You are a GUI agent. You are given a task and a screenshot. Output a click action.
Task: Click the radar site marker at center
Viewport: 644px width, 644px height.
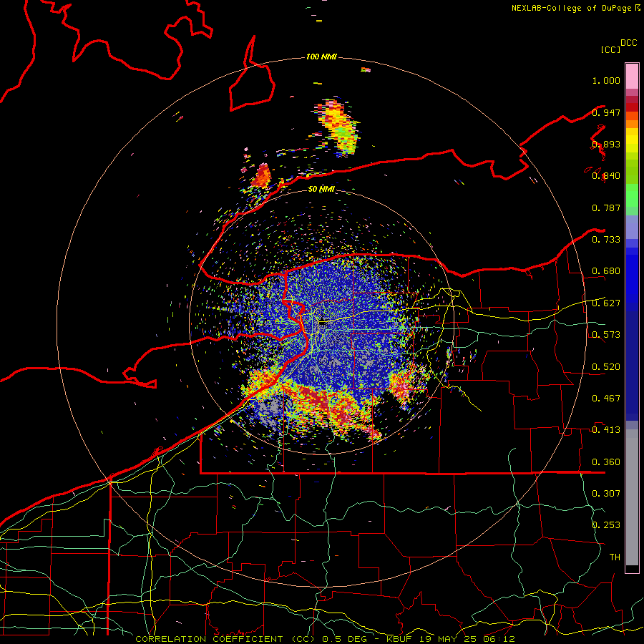pos(323,322)
